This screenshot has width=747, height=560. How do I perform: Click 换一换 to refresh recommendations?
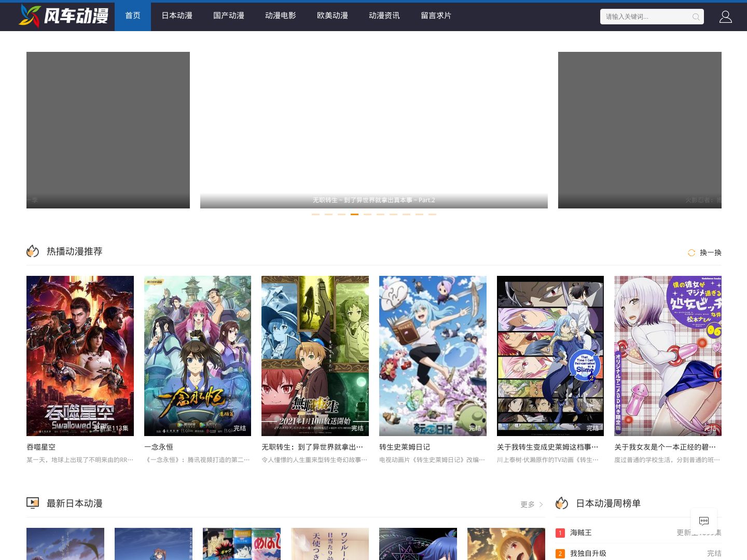[711, 253]
